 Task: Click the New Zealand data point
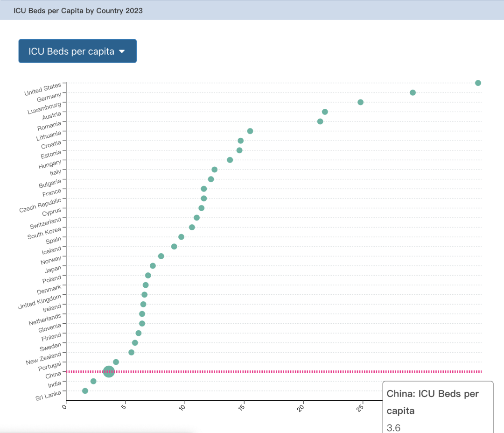point(132,353)
